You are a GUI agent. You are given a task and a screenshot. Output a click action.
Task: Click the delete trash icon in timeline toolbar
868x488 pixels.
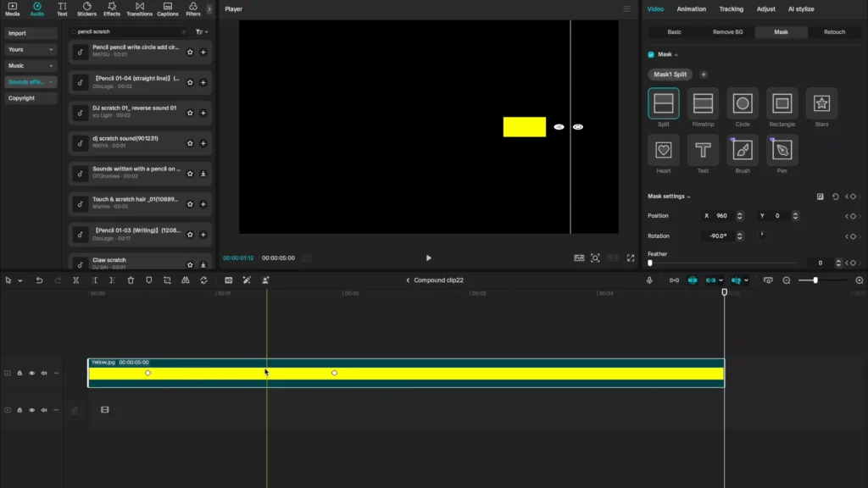pos(131,280)
